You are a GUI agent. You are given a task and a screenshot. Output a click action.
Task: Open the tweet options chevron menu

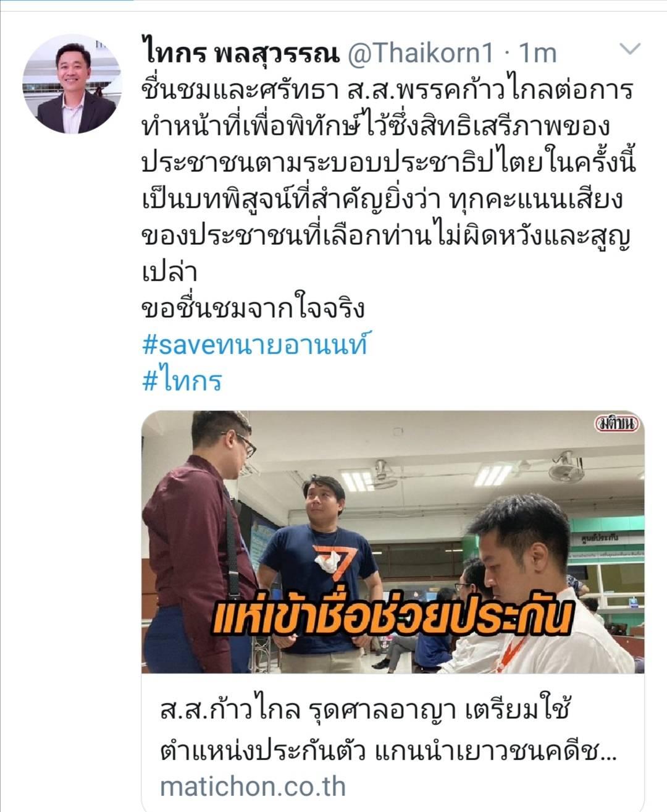[629, 50]
